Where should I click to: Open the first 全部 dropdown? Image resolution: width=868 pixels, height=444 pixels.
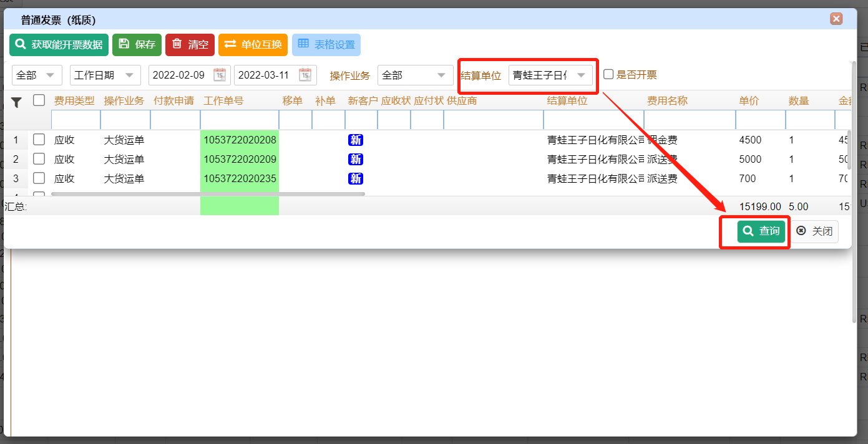pos(37,75)
